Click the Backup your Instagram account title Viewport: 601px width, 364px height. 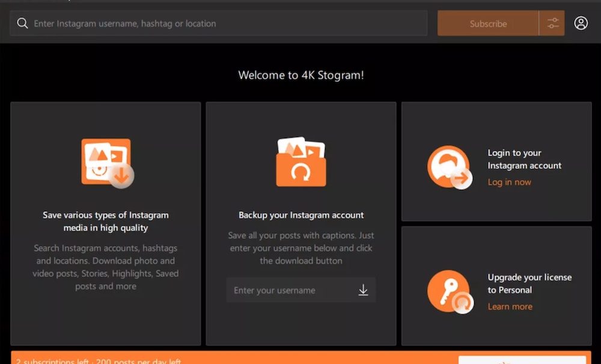tap(301, 215)
